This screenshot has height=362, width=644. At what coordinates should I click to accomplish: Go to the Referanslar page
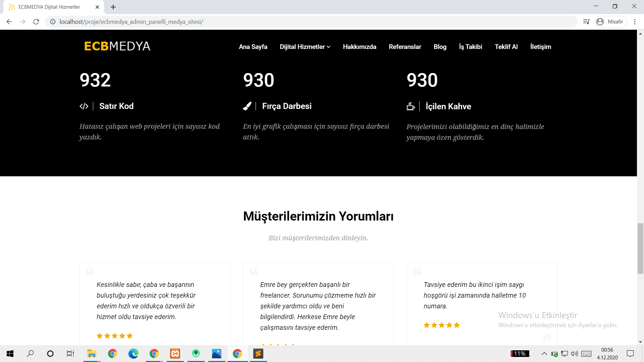[x=405, y=47]
